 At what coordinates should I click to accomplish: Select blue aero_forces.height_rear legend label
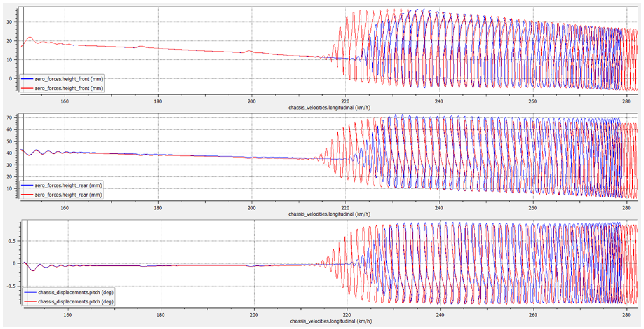68,186
